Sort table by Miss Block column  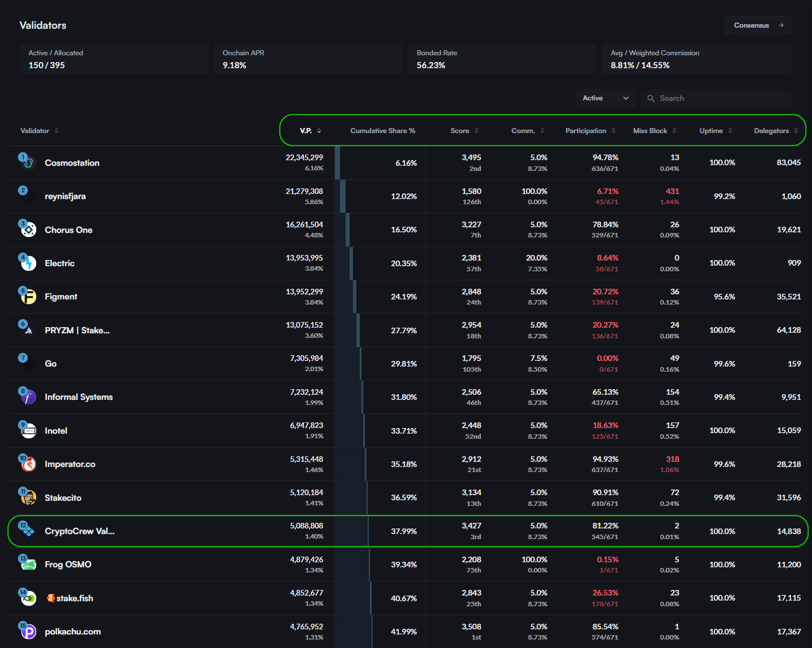(655, 131)
